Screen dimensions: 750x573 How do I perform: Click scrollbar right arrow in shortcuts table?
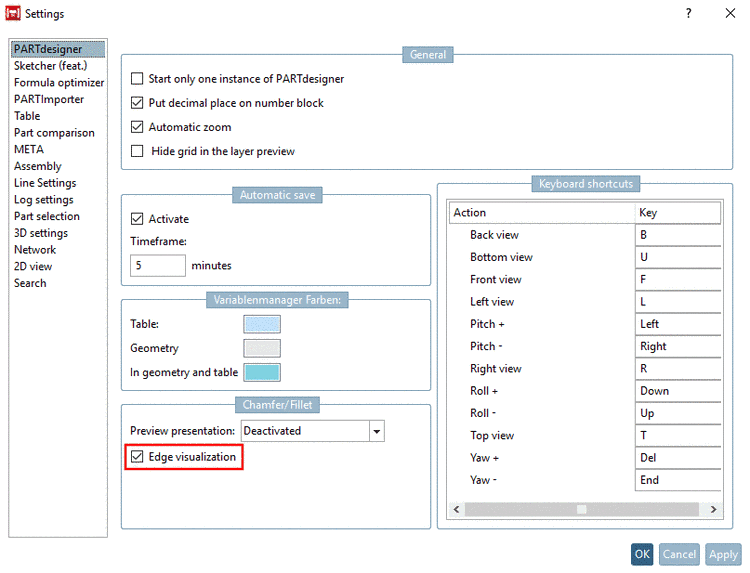[713, 509]
